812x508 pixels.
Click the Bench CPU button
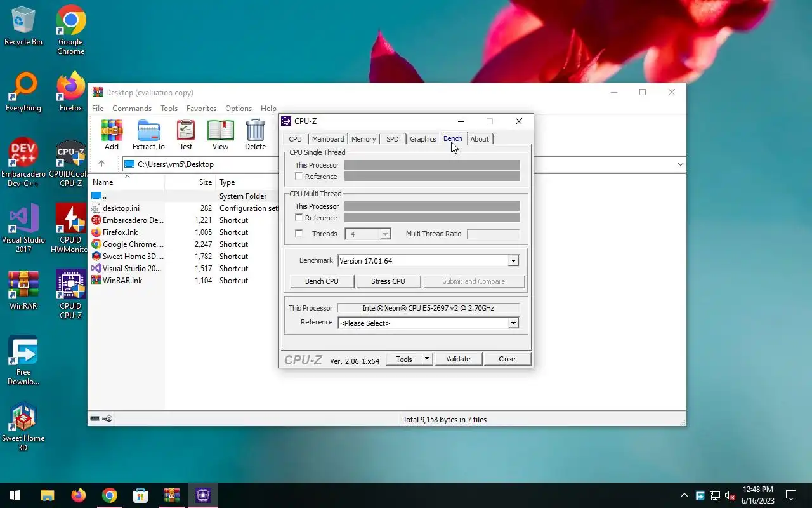(x=322, y=281)
